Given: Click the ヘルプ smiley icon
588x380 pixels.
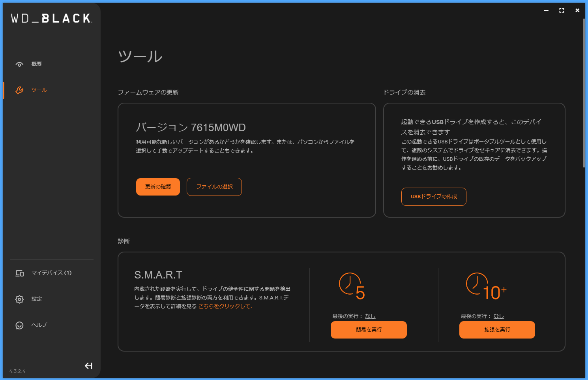Looking at the screenshot, I should 19,325.
